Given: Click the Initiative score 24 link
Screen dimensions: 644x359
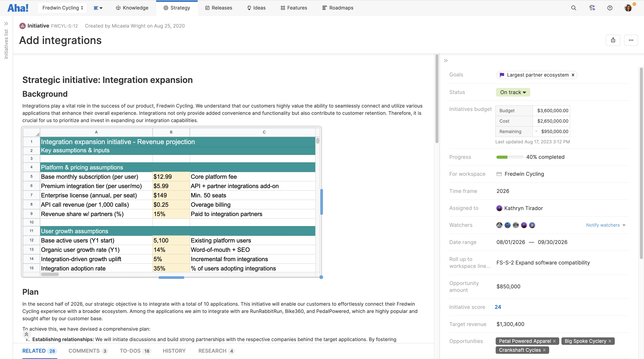Looking at the screenshot, I should [x=498, y=307].
